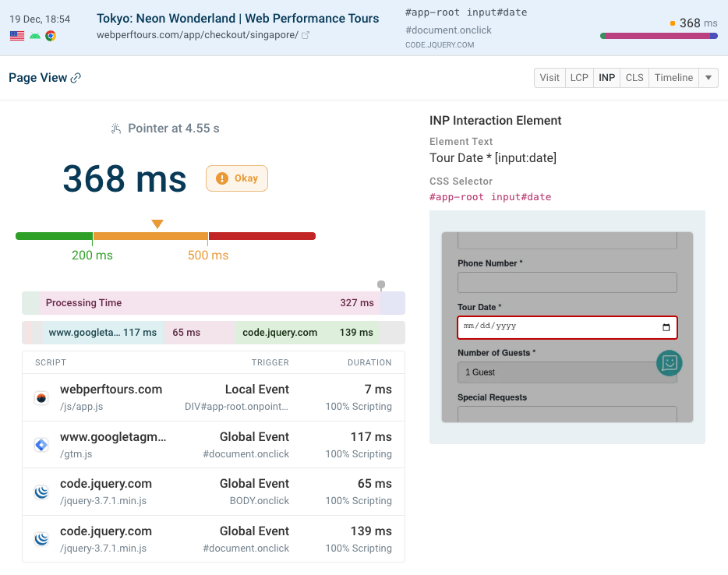Click the Google Tag Manager script icon

42,445
